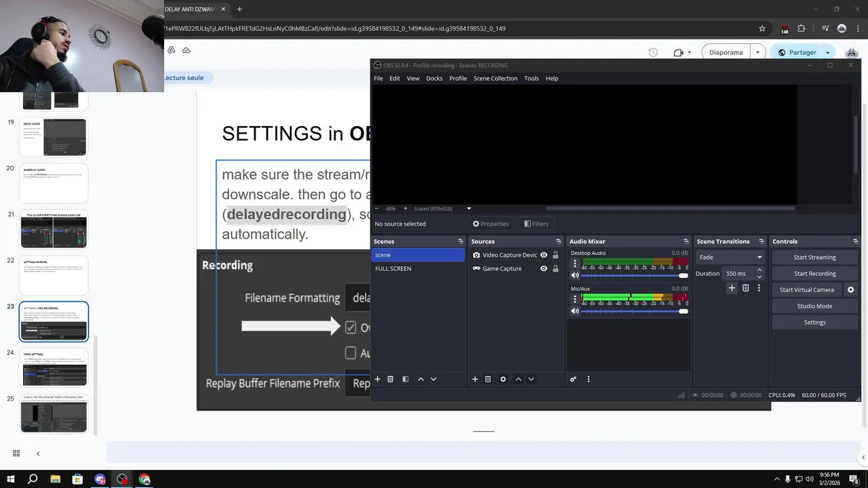Adjust Desktop Audio volume slider
The width and height of the screenshot is (868, 488).
point(635,276)
